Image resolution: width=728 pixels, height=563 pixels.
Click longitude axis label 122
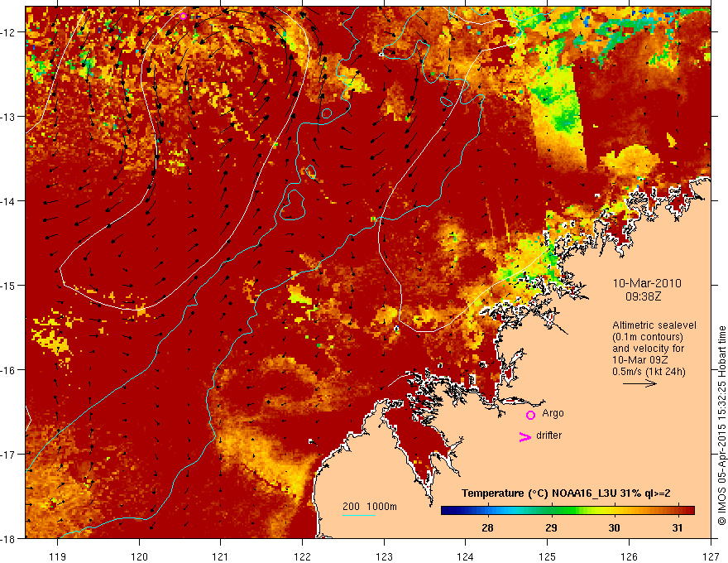tap(302, 556)
